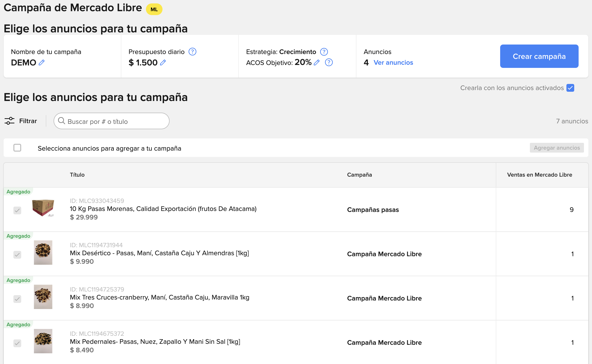Click the ACOS Objetivo 20% value

(x=303, y=62)
